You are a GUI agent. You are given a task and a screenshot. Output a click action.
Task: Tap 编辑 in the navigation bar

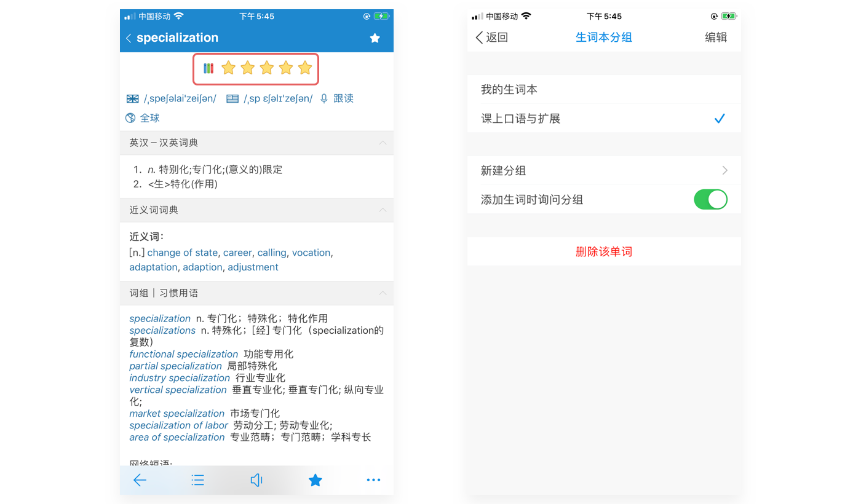click(x=716, y=37)
